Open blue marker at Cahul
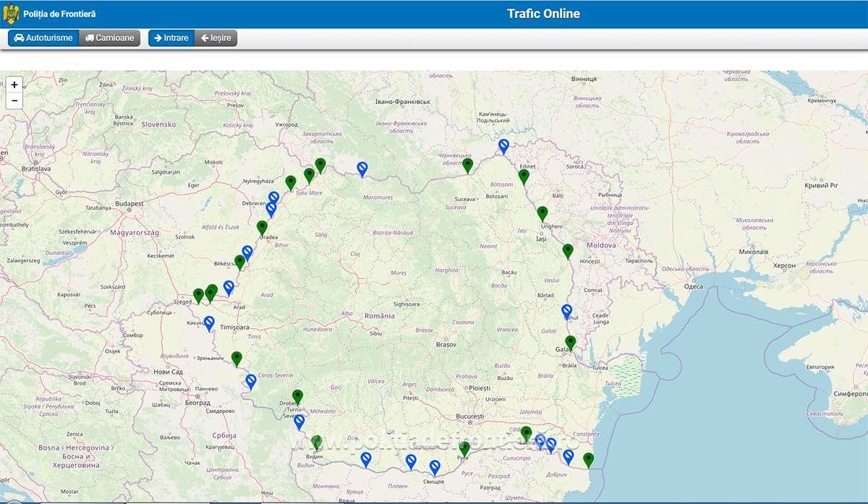The width and height of the screenshot is (868, 504). 567,312
